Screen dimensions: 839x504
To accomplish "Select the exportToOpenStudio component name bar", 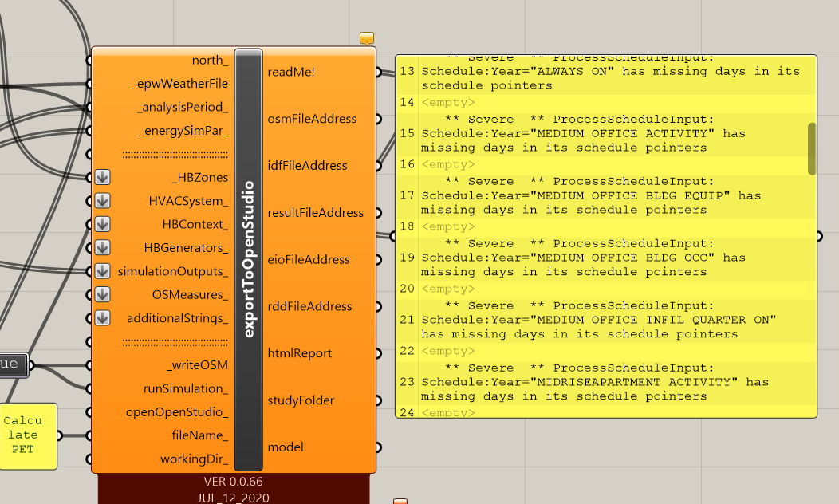I will coord(248,259).
